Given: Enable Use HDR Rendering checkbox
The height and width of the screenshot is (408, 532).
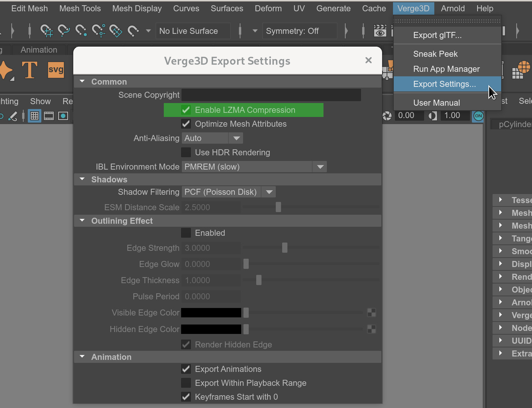Looking at the screenshot, I should (x=186, y=152).
